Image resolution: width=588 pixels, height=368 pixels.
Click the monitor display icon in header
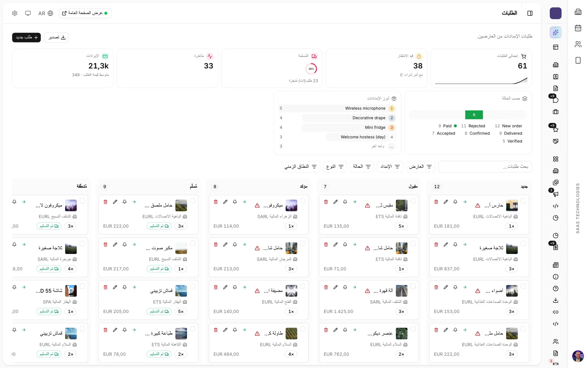[28, 13]
